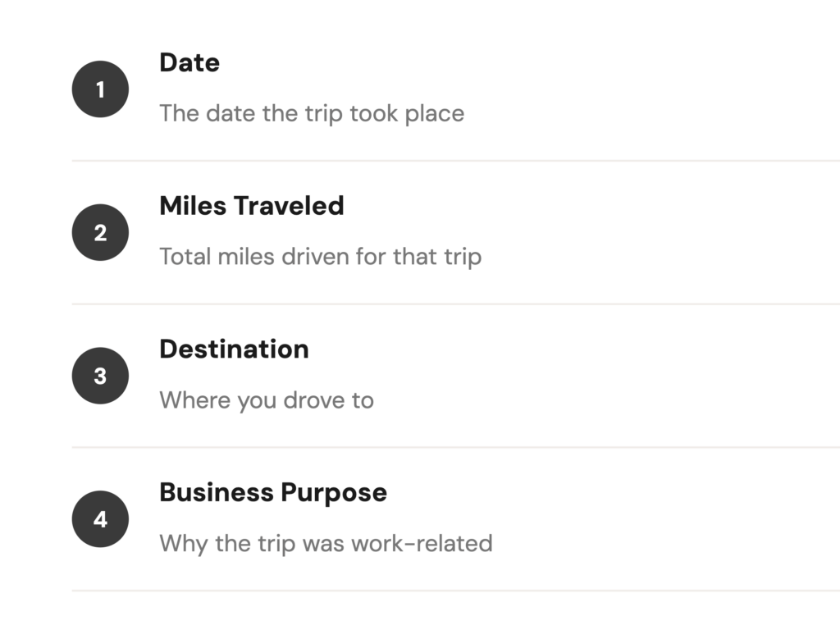Click "The date the trip took place" text

(x=312, y=113)
